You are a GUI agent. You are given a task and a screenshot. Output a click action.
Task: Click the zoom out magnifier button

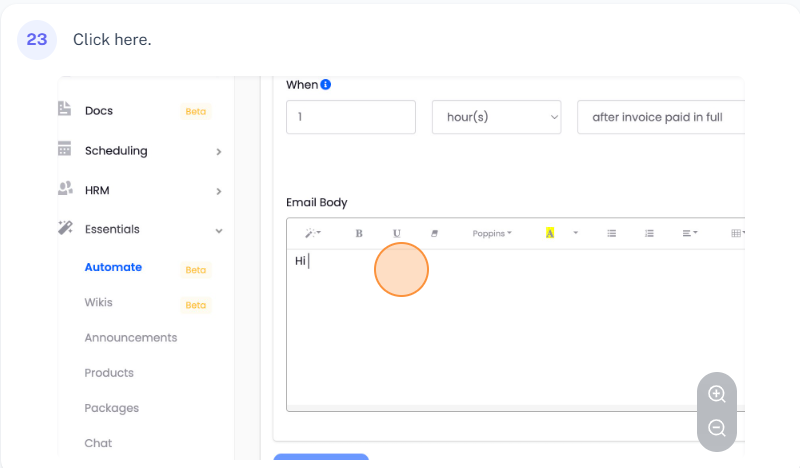click(x=716, y=428)
